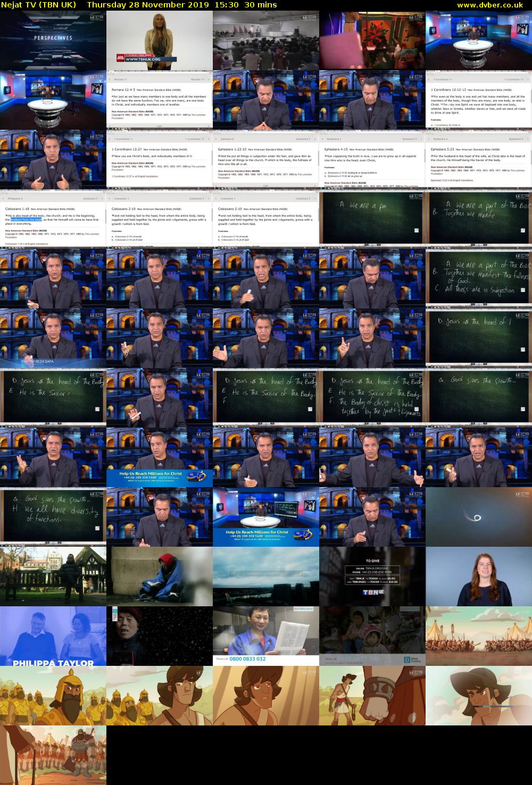Open cartoon thumbnail of golden-helmeted bearded soldiers
This screenshot has height=785, width=532.
pyautogui.click(x=53, y=695)
